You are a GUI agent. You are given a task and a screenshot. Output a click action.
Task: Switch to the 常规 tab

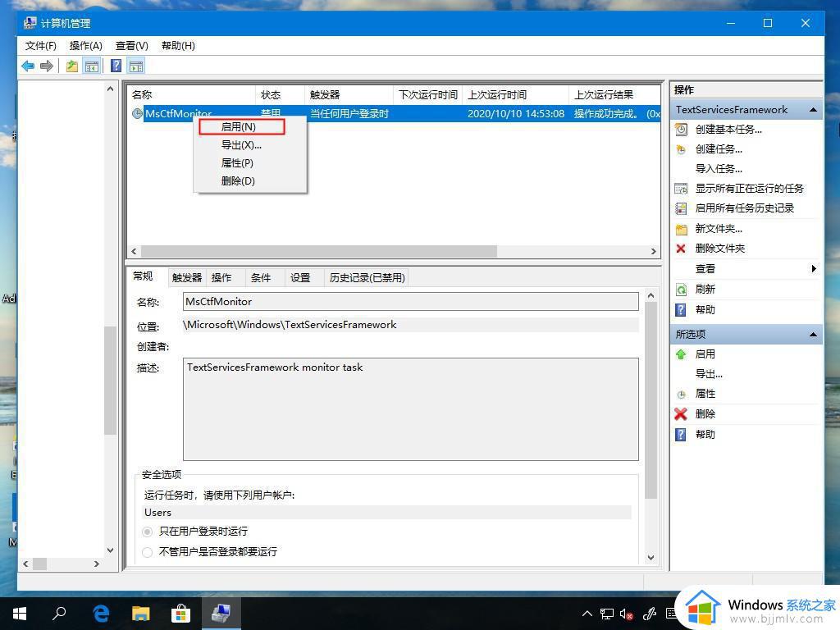pyautogui.click(x=143, y=276)
